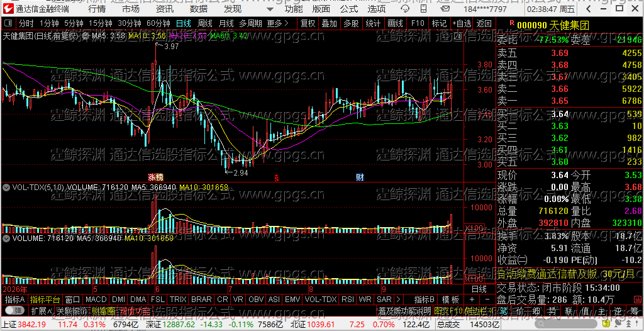Add stock via +自选 button
Screen dimensions: 644x331
462,23
